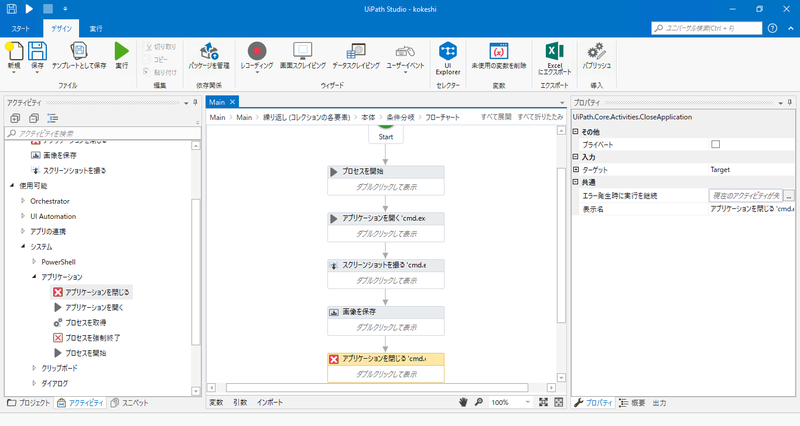Open the プロジェクト panel tab
Screen dimensions: 800x426
point(29,403)
